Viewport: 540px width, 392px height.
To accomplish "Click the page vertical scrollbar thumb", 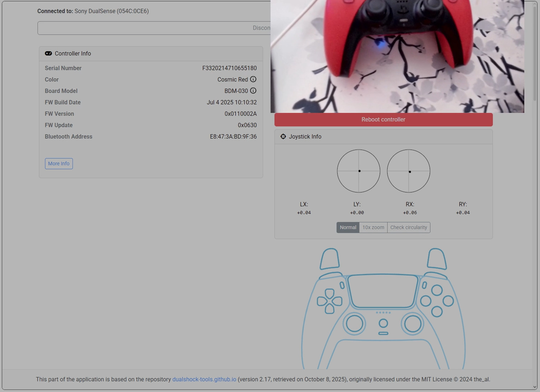I will [x=535, y=53].
